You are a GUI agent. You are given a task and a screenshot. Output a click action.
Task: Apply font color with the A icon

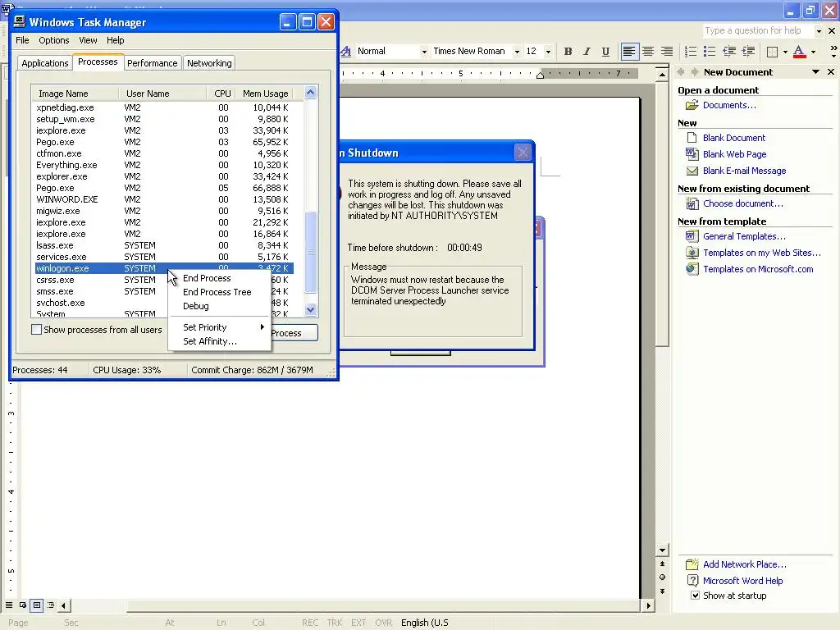click(799, 52)
